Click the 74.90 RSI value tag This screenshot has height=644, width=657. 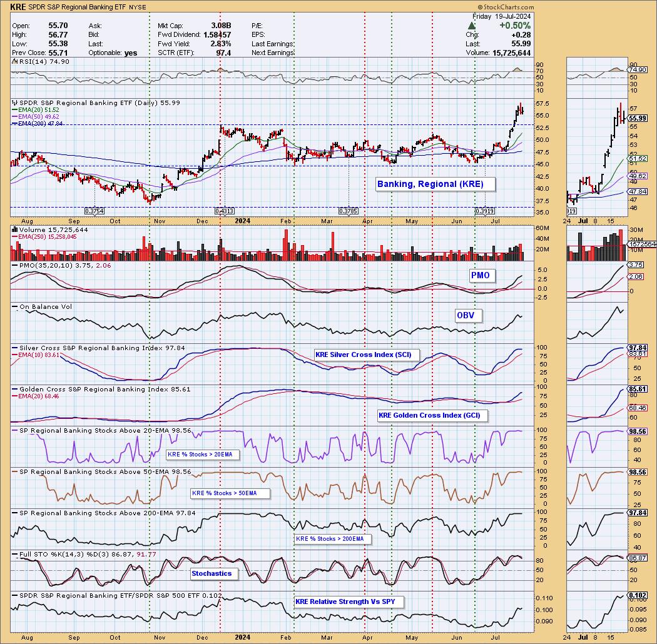(638, 69)
